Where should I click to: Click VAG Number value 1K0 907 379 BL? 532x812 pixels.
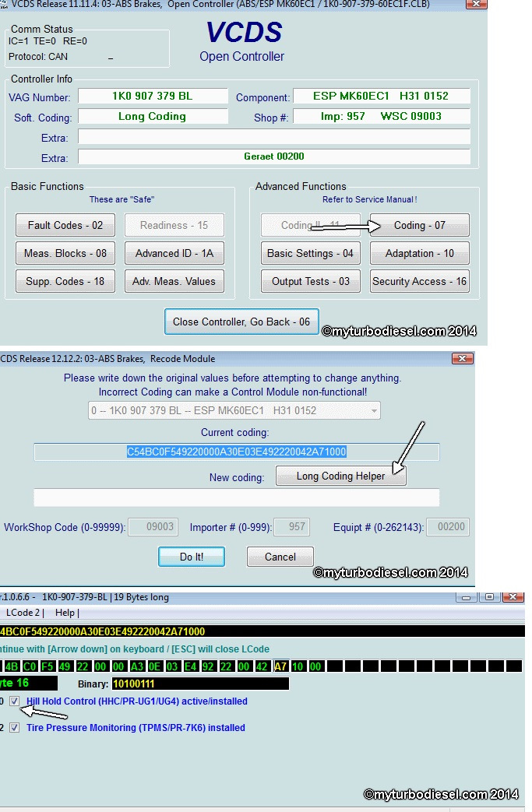[x=153, y=97]
